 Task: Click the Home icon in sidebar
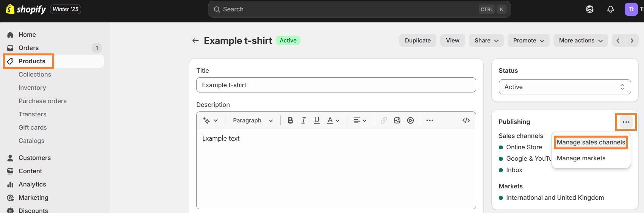tap(10, 34)
